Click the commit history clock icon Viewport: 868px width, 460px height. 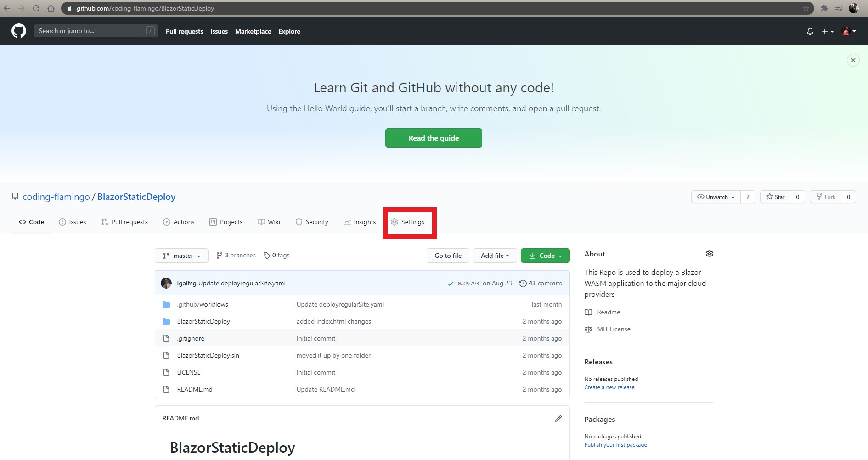pos(523,284)
